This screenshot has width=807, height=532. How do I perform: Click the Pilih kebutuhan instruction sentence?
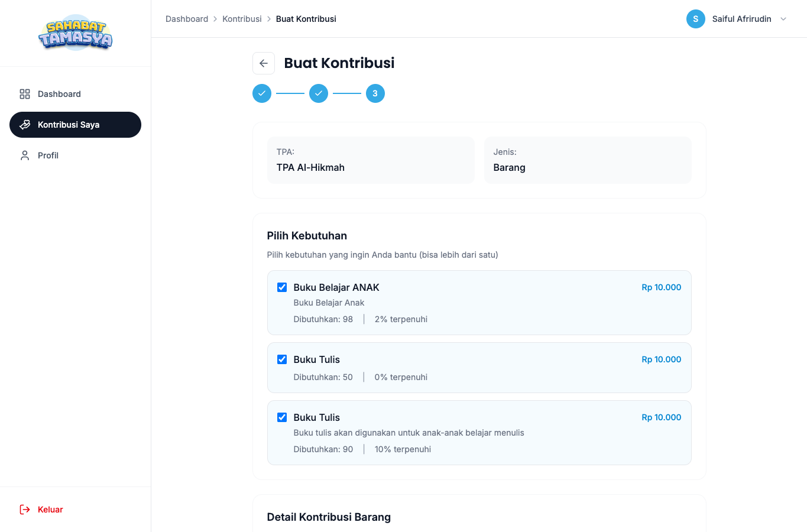(x=383, y=255)
